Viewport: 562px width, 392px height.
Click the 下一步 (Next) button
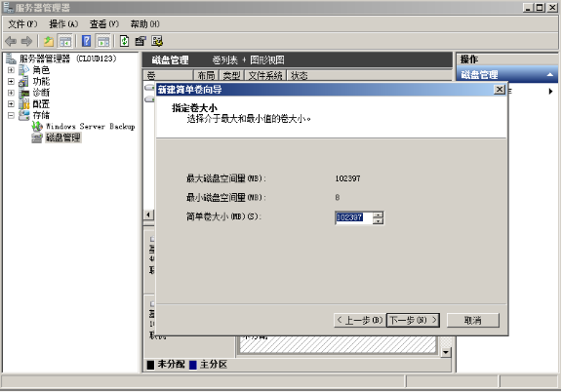coord(413,320)
